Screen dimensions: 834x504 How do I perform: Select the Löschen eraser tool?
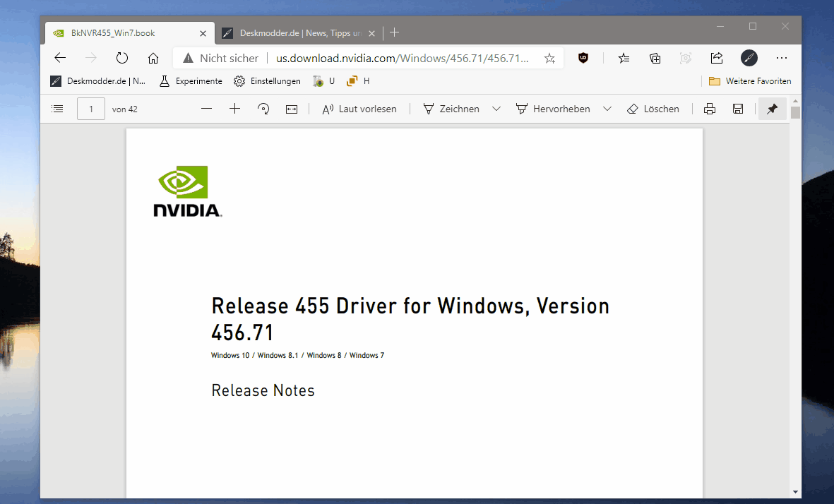653,109
